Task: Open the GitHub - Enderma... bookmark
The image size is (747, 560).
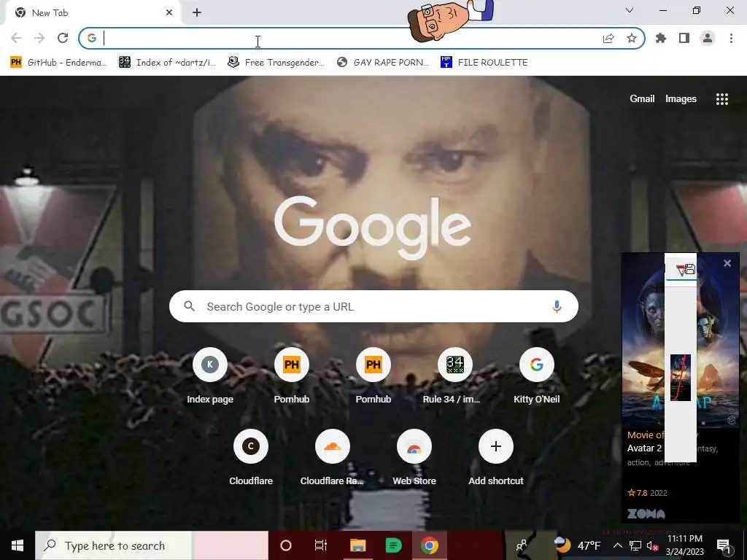Action: pyautogui.click(x=59, y=63)
